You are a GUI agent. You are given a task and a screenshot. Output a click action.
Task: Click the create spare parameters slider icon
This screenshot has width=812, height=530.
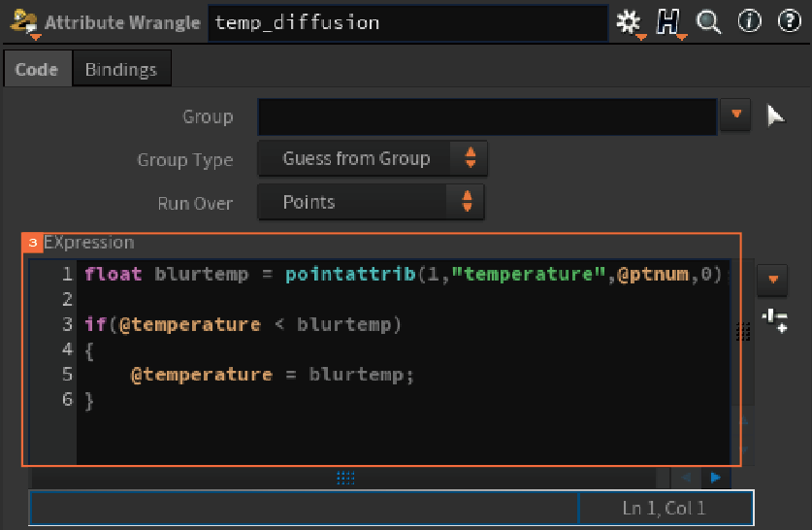(775, 319)
